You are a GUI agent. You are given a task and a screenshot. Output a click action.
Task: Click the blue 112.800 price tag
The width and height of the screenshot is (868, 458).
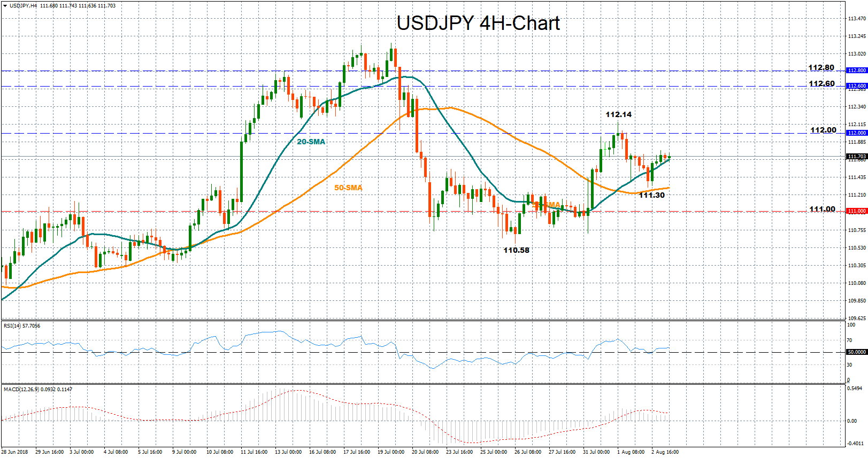tap(857, 71)
